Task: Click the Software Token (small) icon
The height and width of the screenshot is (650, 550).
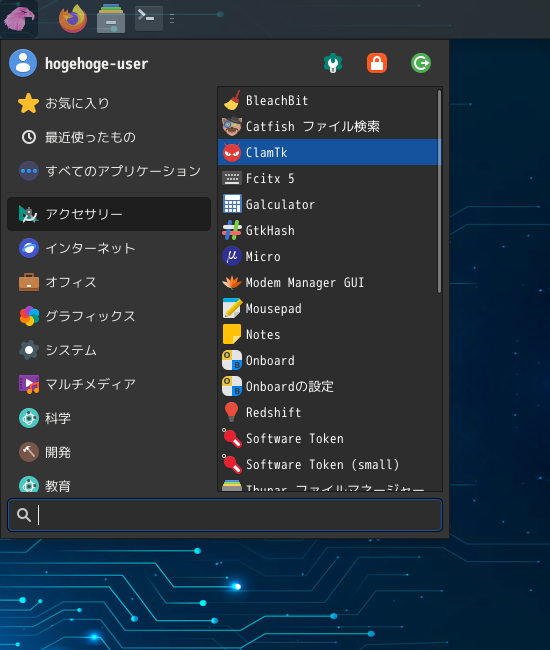Action: tap(232, 464)
